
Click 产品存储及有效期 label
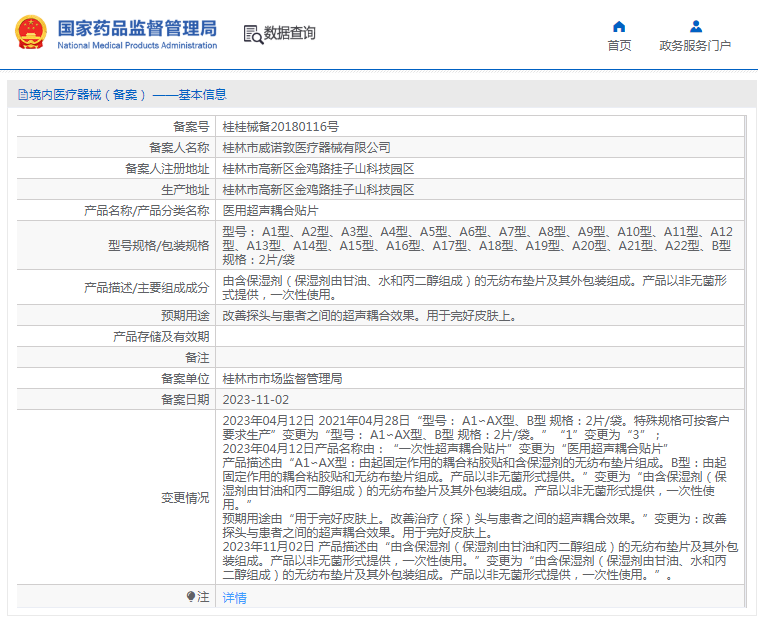[x=161, y=336]
